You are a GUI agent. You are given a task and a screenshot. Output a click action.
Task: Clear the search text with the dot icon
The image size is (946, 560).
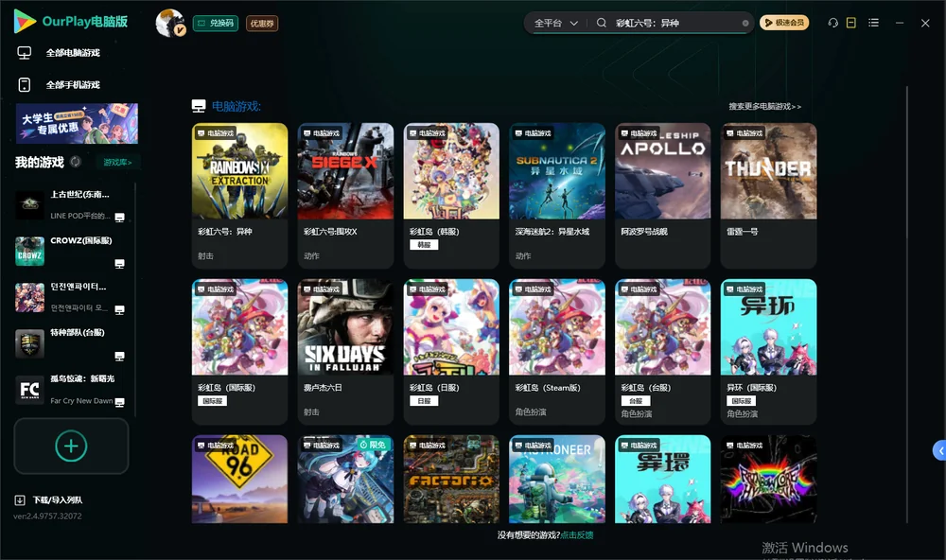[x=745, y=24]
